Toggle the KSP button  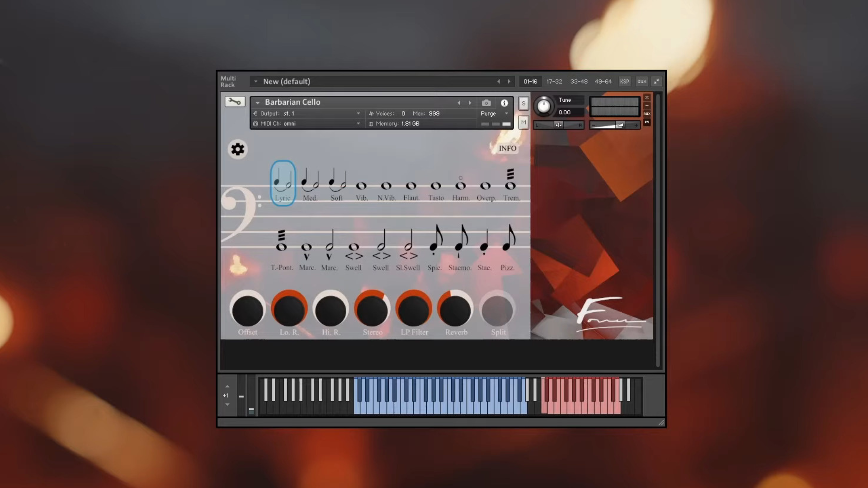(x=624, y=81)
